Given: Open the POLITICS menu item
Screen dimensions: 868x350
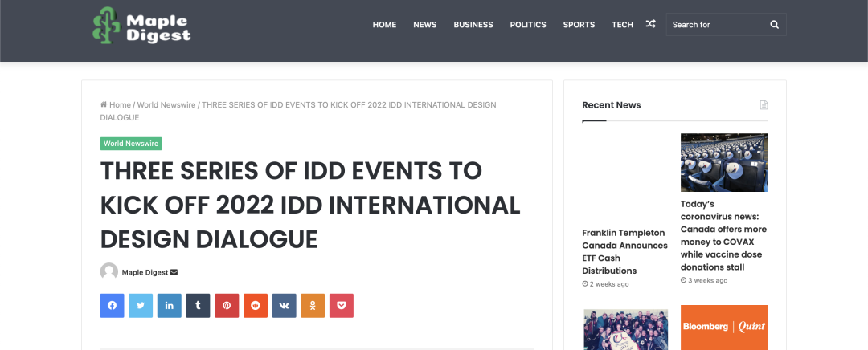Looking at the screenshot, I should (528, 24).
